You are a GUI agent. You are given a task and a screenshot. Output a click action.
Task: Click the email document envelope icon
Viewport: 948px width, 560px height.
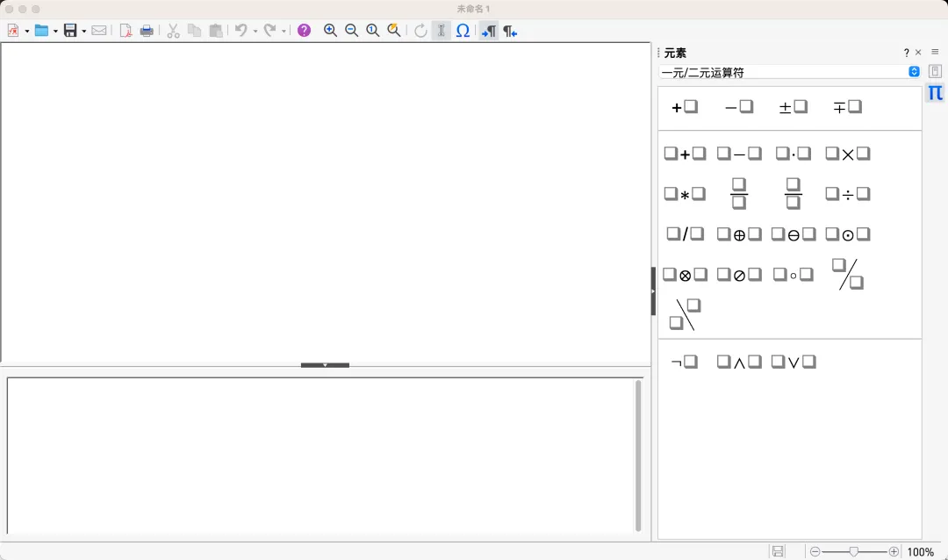[x=98, y=30]
